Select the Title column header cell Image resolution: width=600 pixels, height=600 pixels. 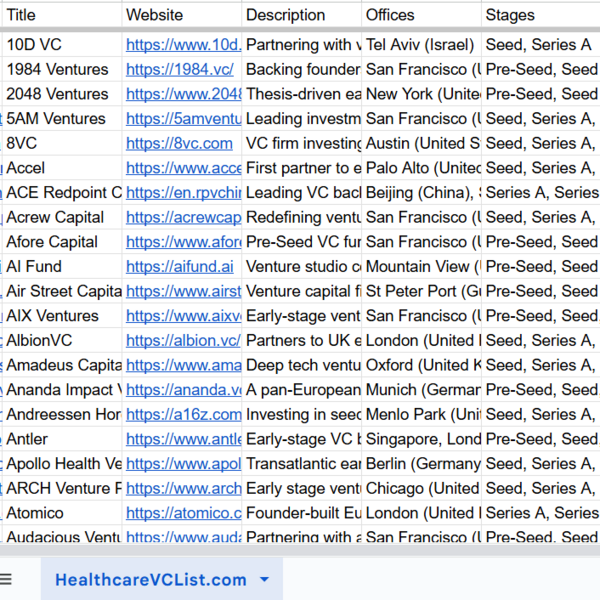pyautogui.click(x=62, y=15)
